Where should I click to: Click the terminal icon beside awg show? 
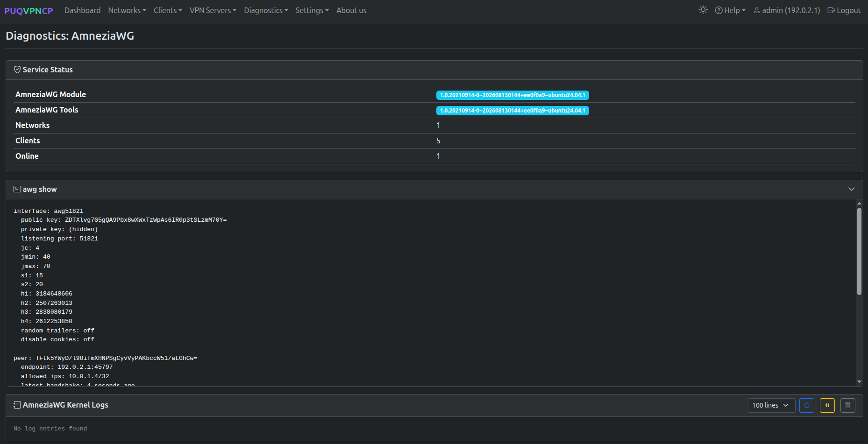[x=17, y=189]
